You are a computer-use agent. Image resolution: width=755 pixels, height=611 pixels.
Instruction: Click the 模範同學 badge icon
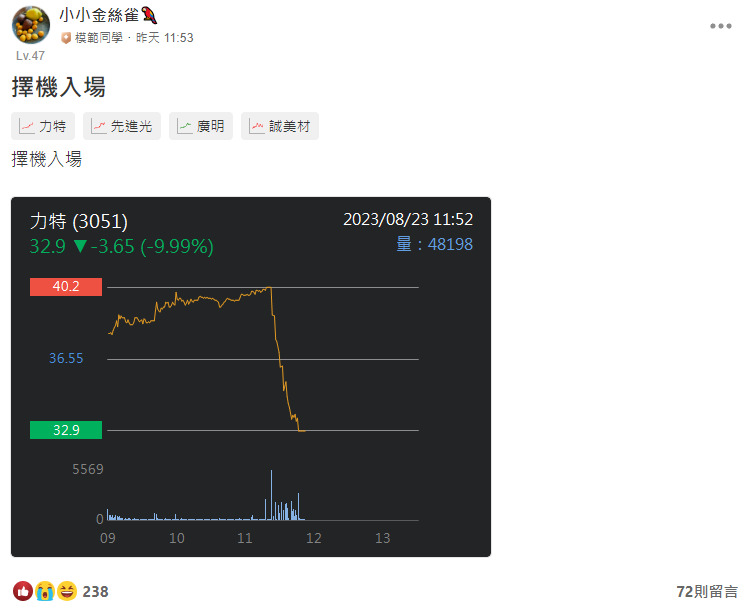click(66, 38)
